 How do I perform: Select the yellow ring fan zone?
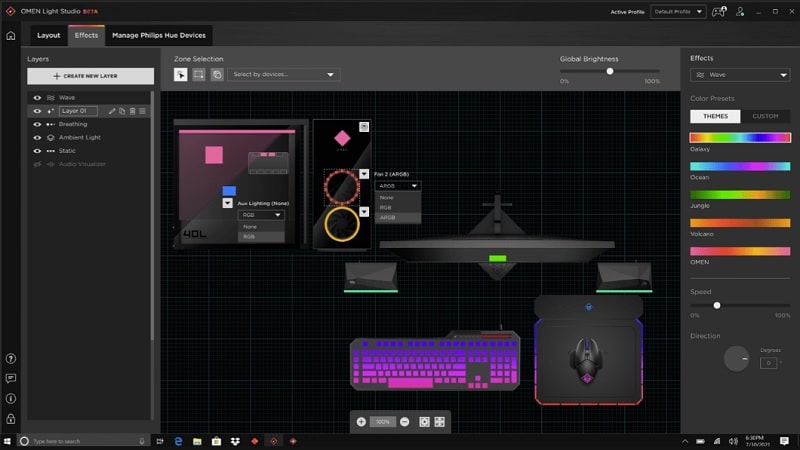coord(342,224)
